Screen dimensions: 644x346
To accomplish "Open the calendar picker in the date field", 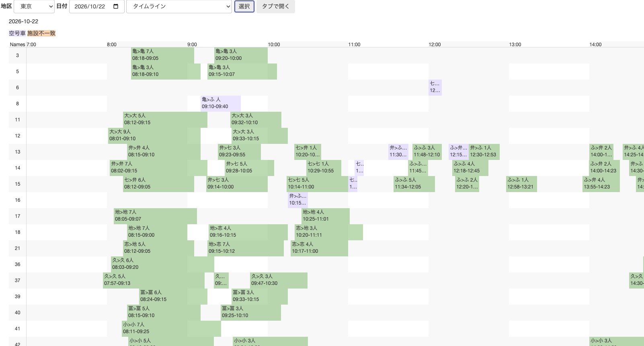I will (x=116, y=6).
